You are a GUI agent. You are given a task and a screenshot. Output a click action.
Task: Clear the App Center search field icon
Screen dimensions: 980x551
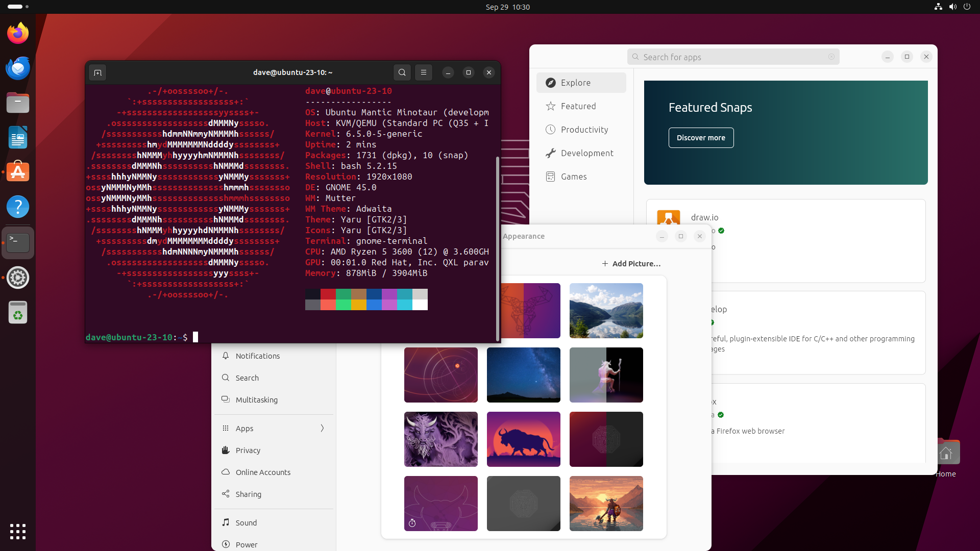[831, 57]
